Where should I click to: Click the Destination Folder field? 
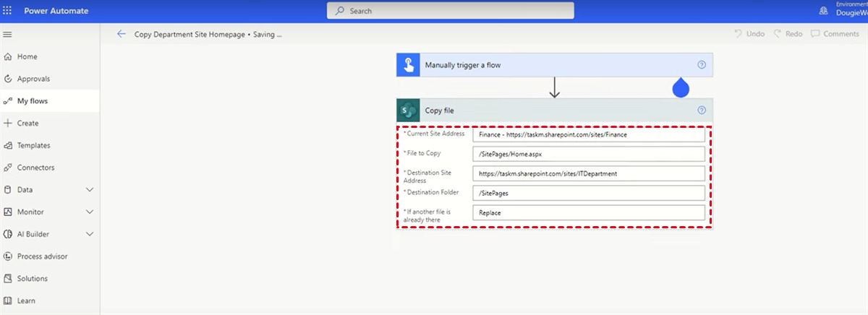[588, 193]
